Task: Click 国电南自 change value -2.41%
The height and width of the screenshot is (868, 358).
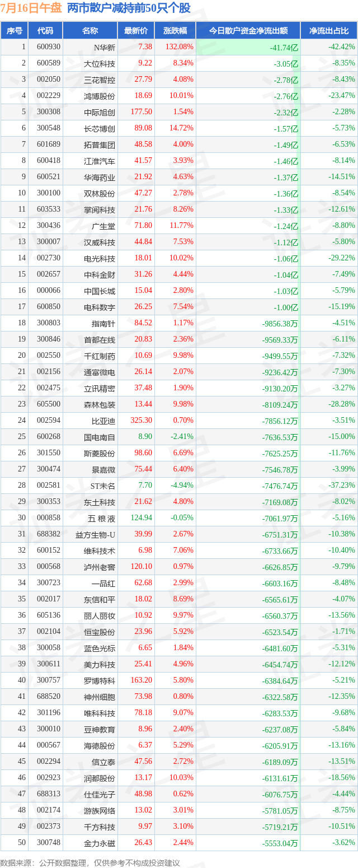Action: tap(182, 437)
